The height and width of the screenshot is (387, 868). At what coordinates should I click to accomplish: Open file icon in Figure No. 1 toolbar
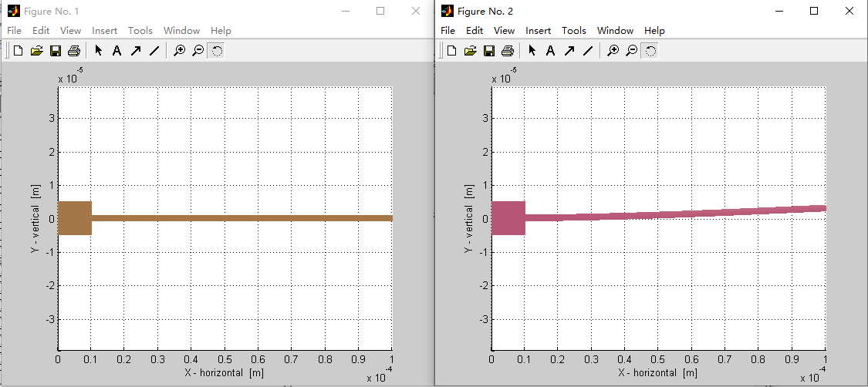pos(36,51)
